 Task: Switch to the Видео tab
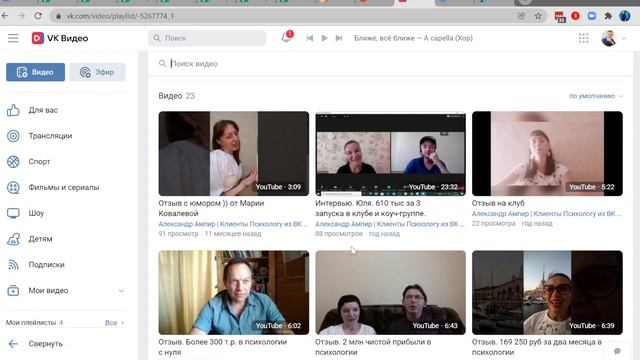pos(36,72)
